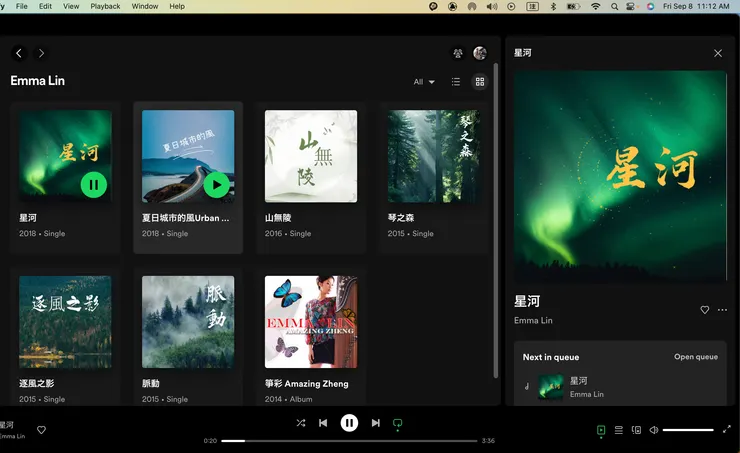Click the 箏彩 Amazing Zheng title text
This screenshot has width=740, height=453.
[307, 384]
